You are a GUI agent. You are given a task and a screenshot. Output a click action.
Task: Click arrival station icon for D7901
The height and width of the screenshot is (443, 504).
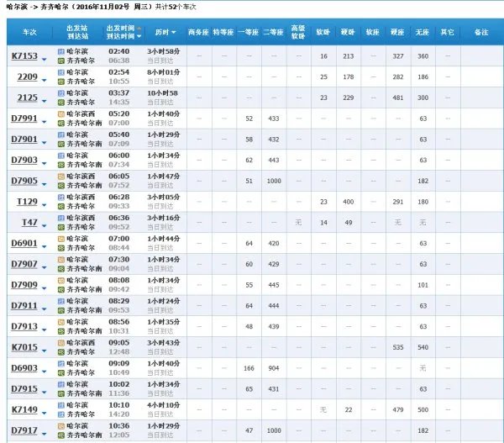pyautogui.click(x=61, y=144)
